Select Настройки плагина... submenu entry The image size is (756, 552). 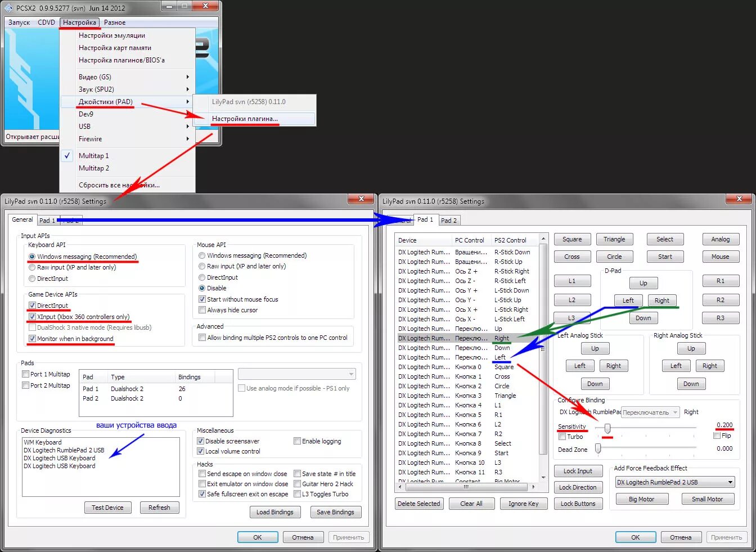click(254, 119)
